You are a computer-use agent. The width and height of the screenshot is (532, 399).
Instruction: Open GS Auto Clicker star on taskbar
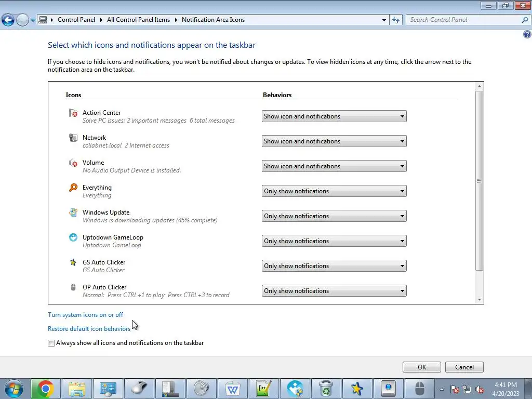point(357,389)
